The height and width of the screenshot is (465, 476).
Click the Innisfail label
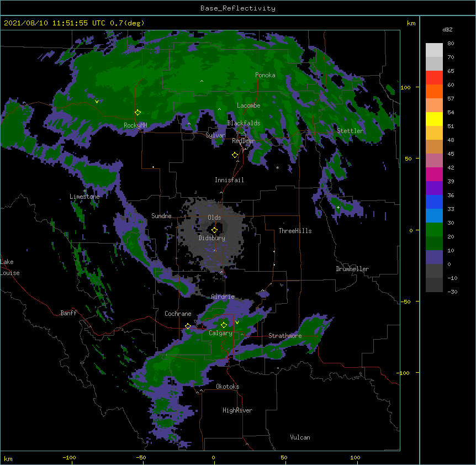point(229,180)
